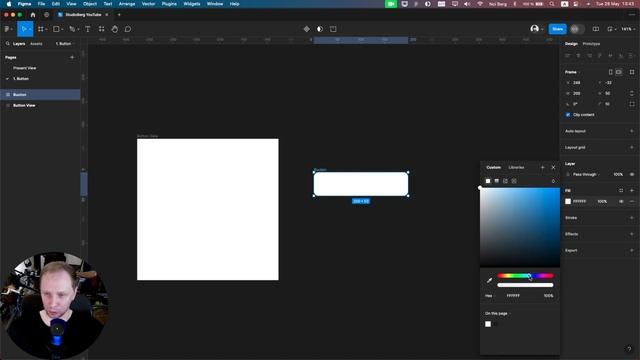Select the Text tool

(88, 29)
